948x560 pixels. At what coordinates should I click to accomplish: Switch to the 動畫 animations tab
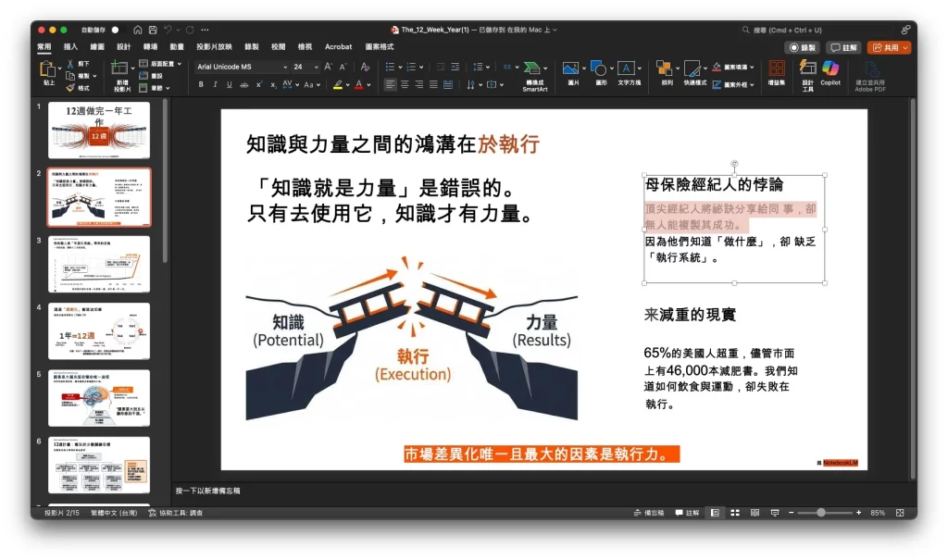click(x=176, y=46)
